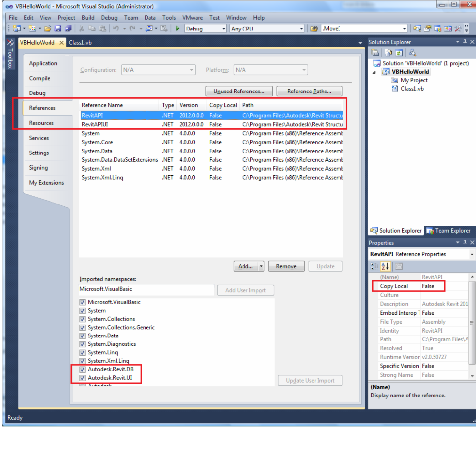The image size is (476, 454).
Task: Click the Add... reference button
Action: [246, 266]
